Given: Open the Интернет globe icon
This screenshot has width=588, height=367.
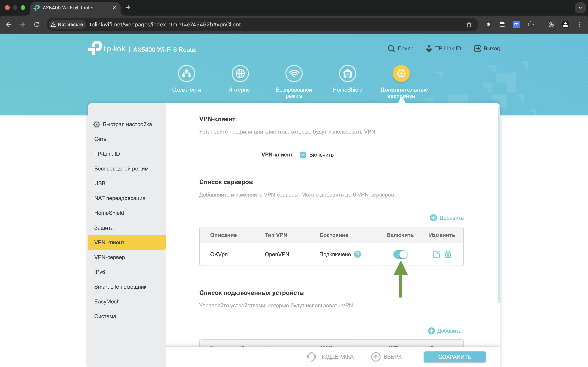Looking at the screenshot, I should click(240, 73).
